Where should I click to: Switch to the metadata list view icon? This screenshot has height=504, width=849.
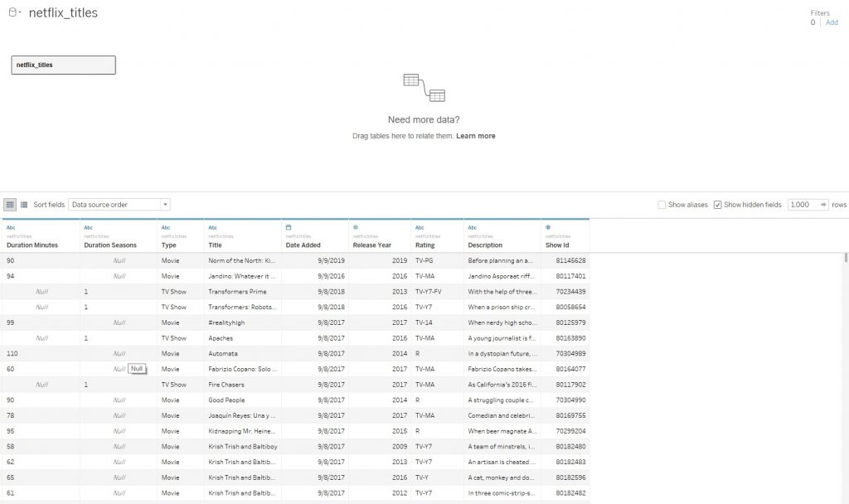pos(24,205)
